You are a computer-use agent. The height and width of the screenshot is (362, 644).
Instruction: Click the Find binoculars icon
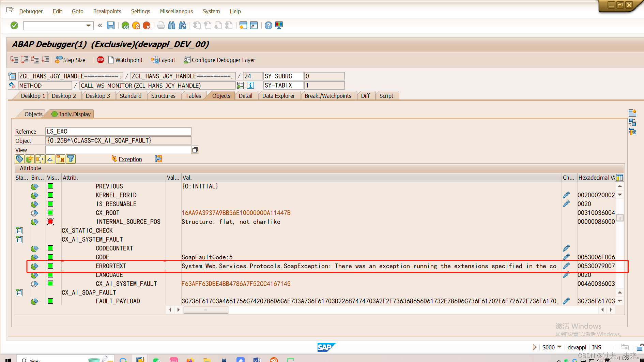(x=172, y=26)
